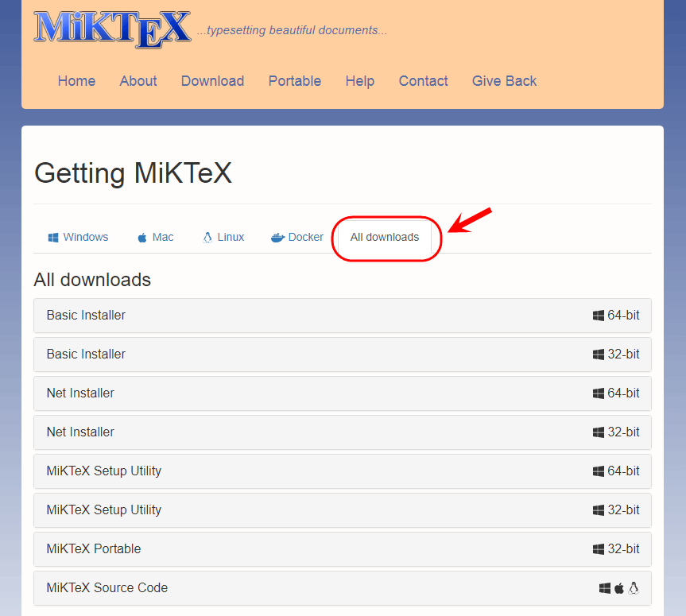This screenshot has height=616, width=686.
Task: Switch to the Linux tab
Action: click(223, 237)
